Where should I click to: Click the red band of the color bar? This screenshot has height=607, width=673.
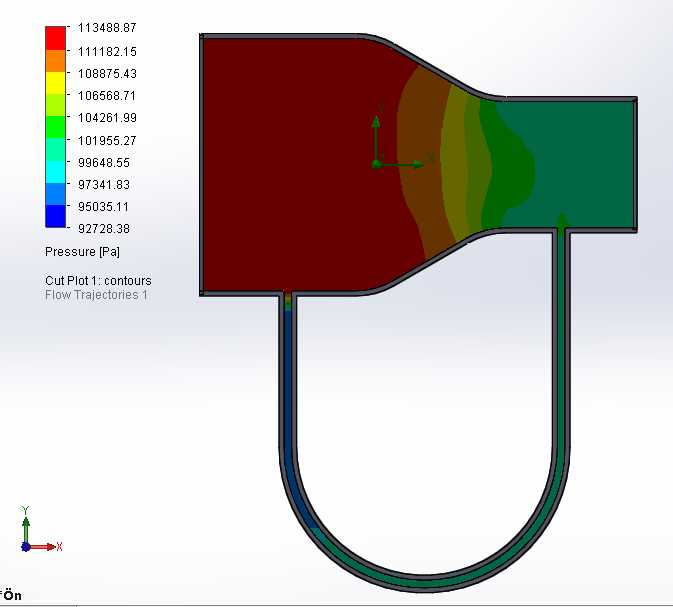(55, 38)
